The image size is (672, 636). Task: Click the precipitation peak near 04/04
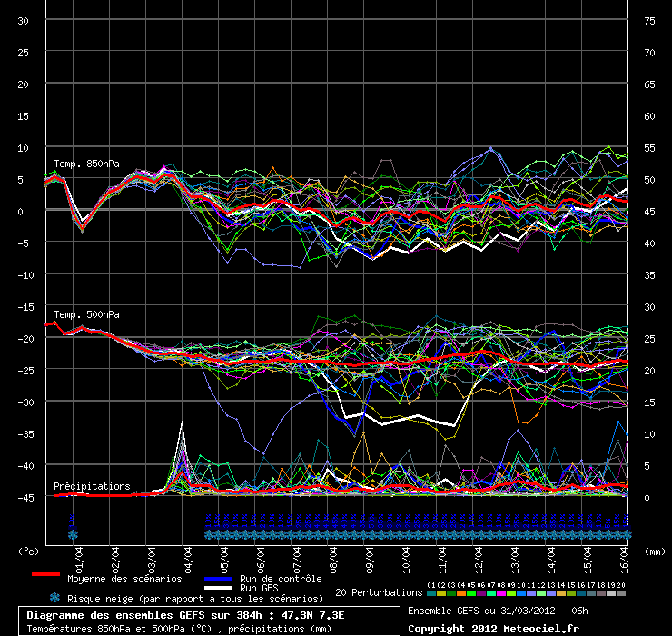click(x=182, y=423)
